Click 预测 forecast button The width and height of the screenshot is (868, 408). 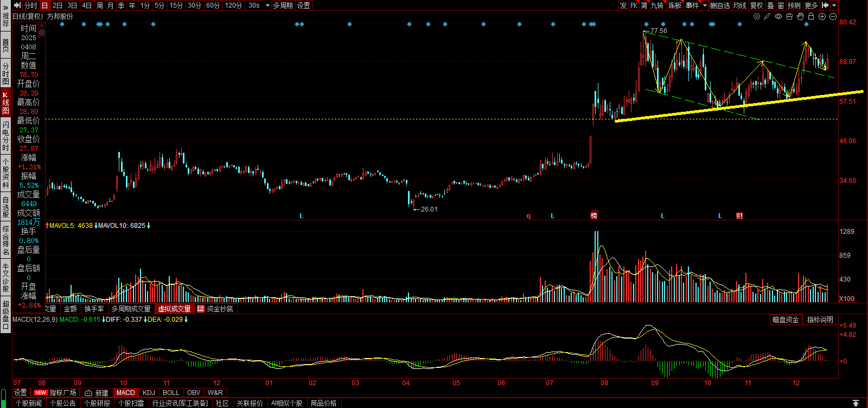click(x=794, y=5)
